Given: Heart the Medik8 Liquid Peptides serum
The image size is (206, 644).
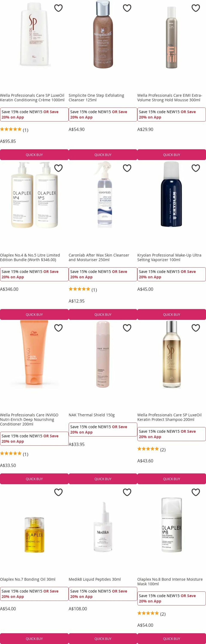Looking at the screenshot, I should (x=127, y=492).
